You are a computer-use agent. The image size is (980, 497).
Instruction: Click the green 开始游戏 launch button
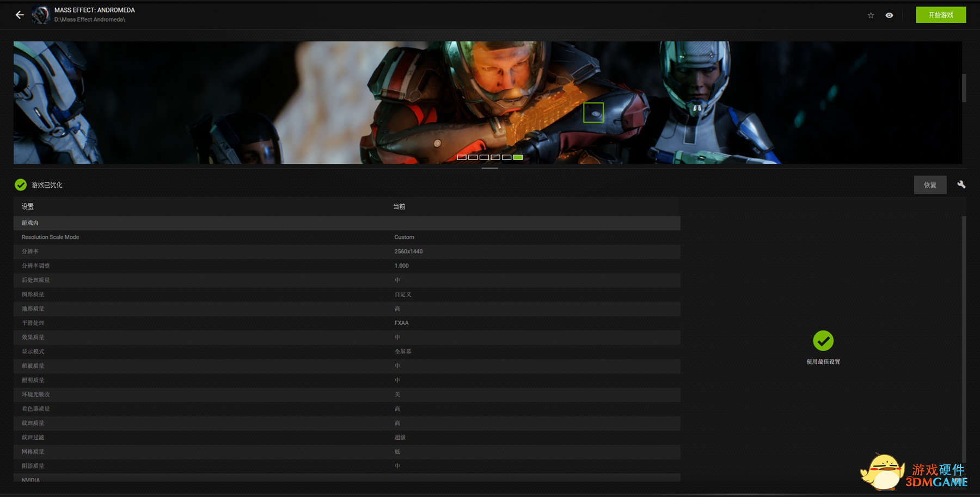(941, 15)
